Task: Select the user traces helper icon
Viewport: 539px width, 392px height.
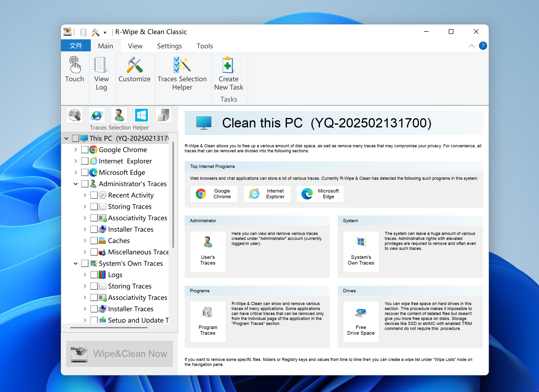Action: [x=119, y=115]
